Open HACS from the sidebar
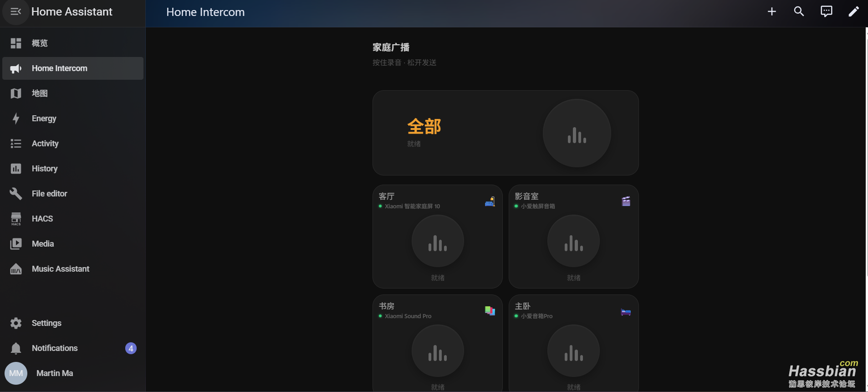The image size is (868, 392). (x=73, y=219)
